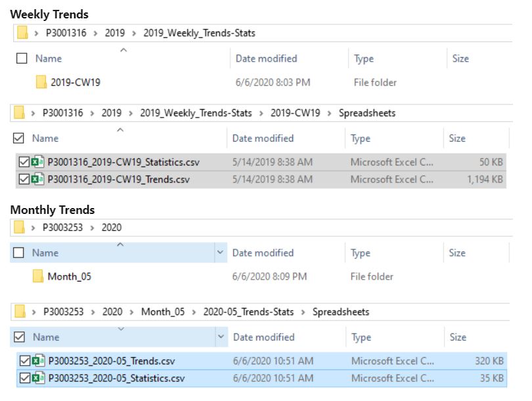This screenshot has width=532, height=401.
Task: Navigate to 2019-CW19 breadcrumb segment
Action: pyautogui.click(x=295, y=113)
